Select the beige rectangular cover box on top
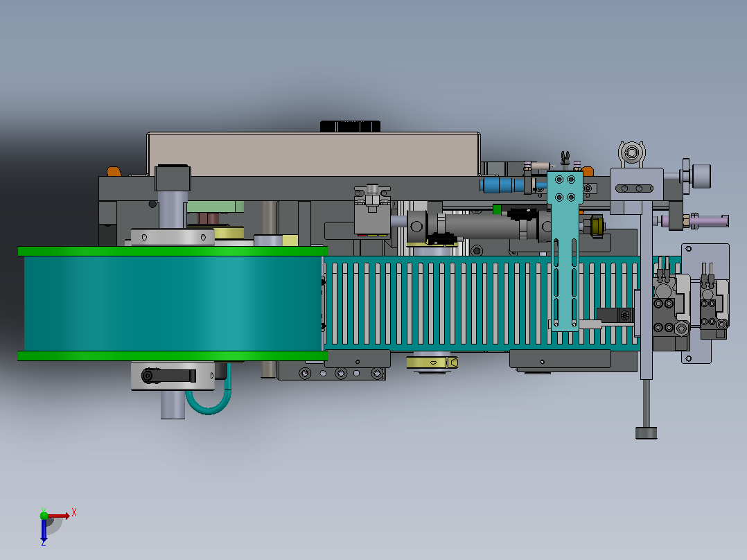Viewport: 747px width, 560px height. pyautogui.click(x=313, y=155)
